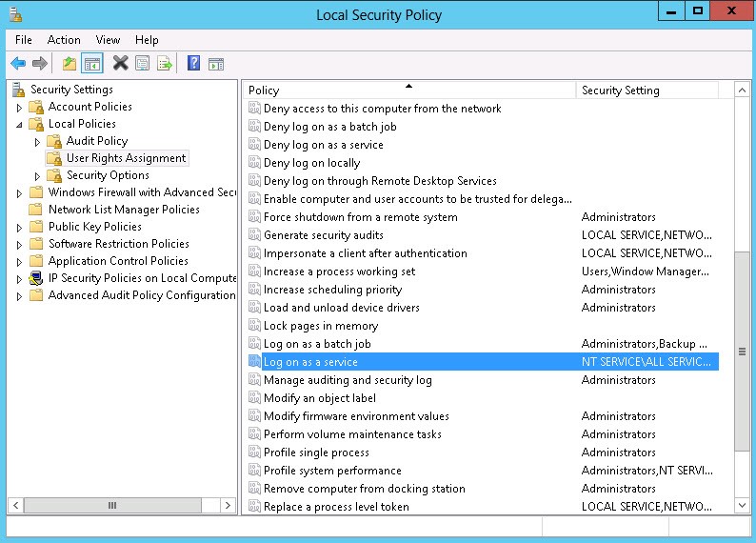Click the Forward arrow toolbar icon
The image size is (756, 543).
click(40, 64)
